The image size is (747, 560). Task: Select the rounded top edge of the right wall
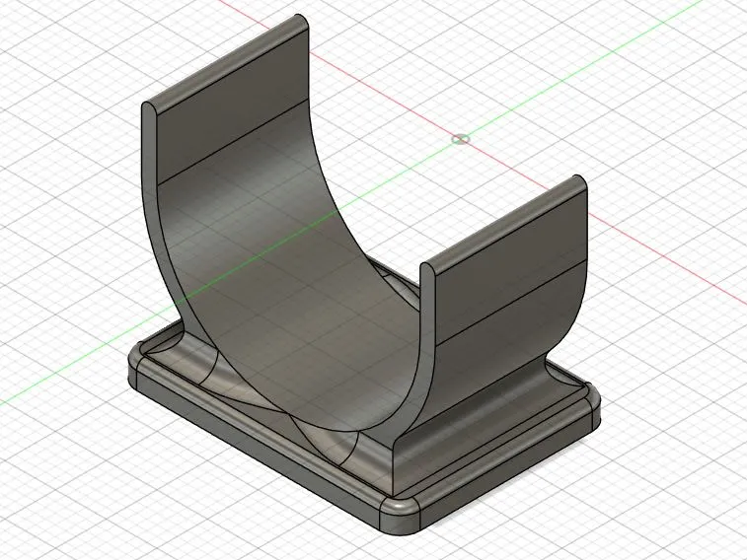[x=505, y=224]
